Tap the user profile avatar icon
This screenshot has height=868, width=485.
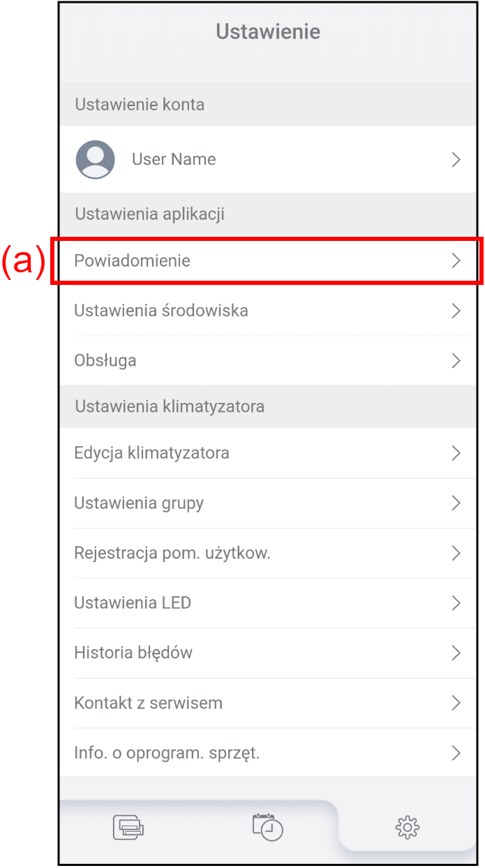point(95,159)
